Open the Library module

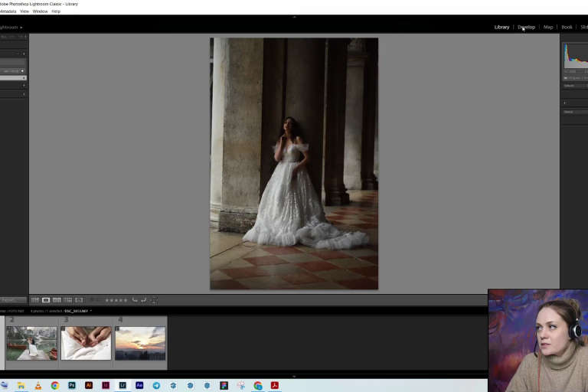501,27
